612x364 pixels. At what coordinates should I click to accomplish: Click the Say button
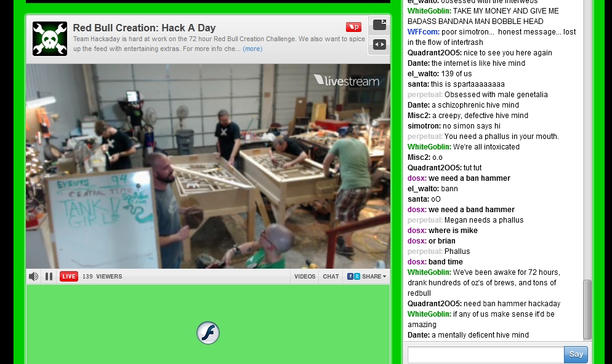pyautogui.click(x=576, y=354)
